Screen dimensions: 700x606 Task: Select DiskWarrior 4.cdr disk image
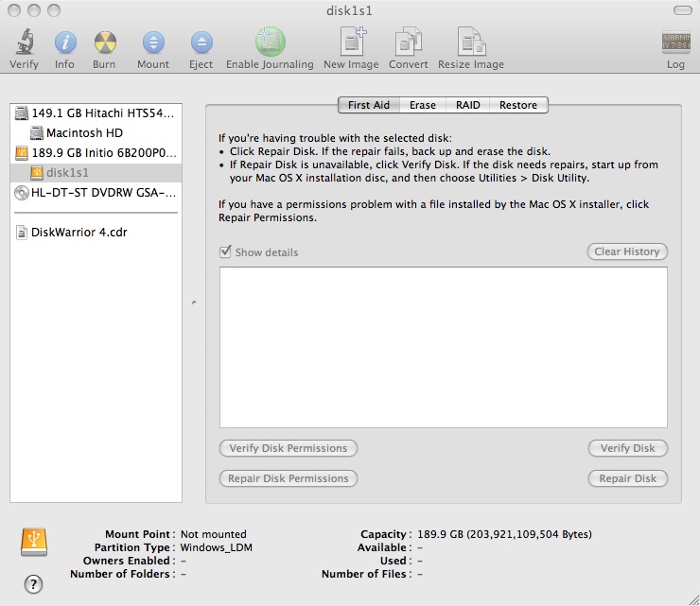pyautogui.click(x=96, y=233)
